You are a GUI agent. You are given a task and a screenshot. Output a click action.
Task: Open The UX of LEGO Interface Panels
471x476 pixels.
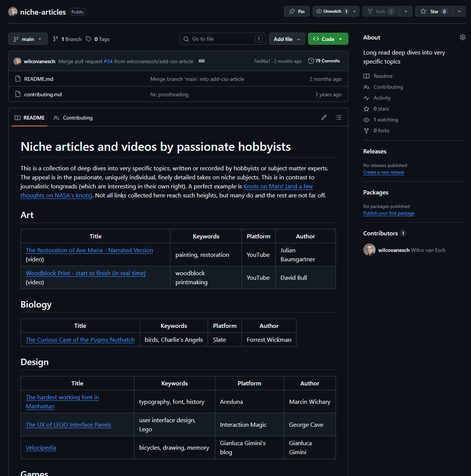pyautogui.click(x=68, y=425)
